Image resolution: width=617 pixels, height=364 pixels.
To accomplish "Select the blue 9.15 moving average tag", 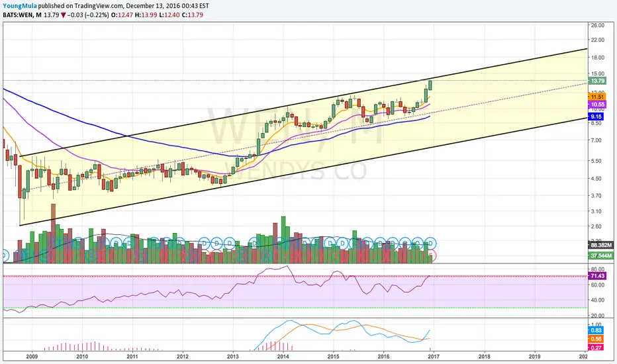I will pyautogui.click(x=596, y=116).
